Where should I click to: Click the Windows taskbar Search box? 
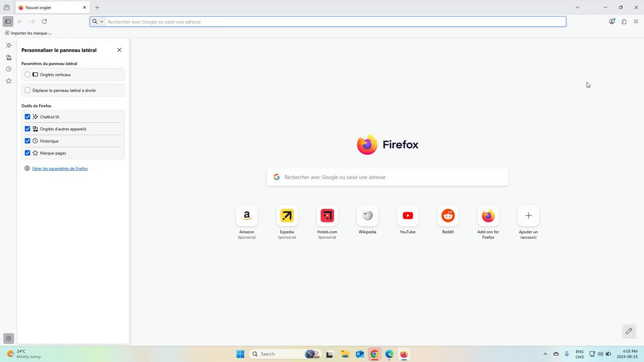tap(285, 354)
